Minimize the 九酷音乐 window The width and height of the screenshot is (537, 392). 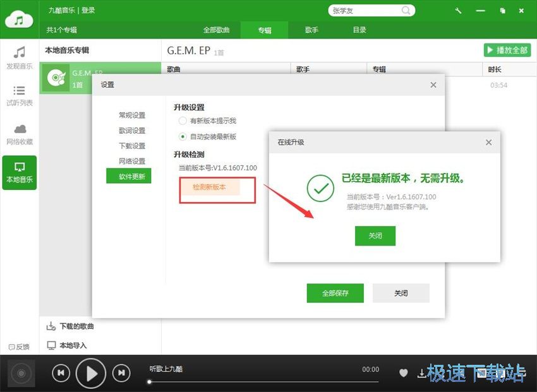pyautogui.click(x=481, y=11)
